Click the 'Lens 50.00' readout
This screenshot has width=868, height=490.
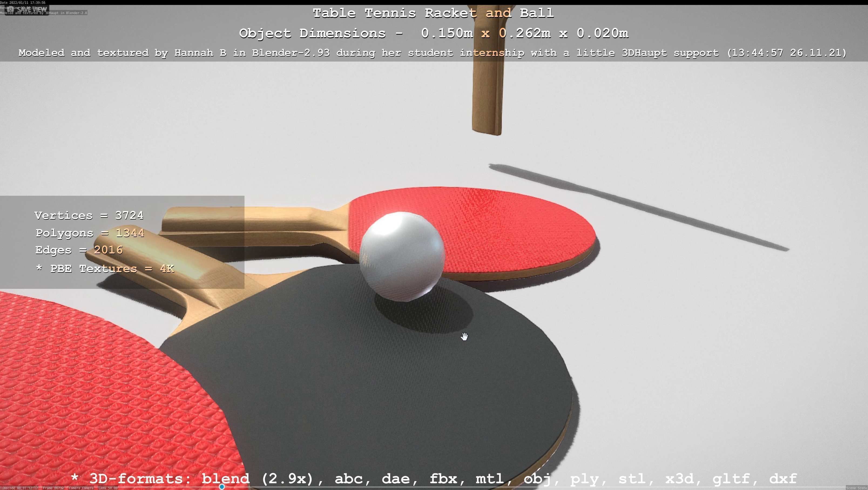click(x=108, y=488)
